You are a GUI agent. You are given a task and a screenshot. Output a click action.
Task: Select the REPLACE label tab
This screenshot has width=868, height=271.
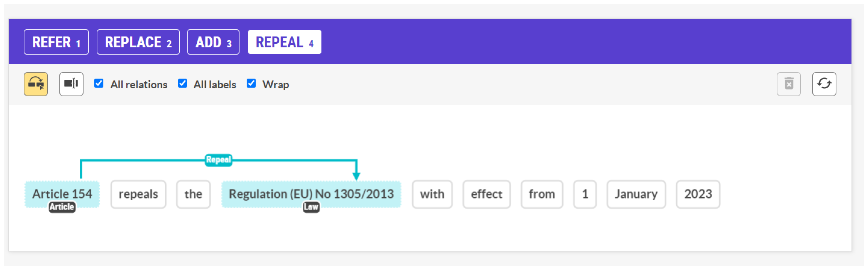coord(138,42)
